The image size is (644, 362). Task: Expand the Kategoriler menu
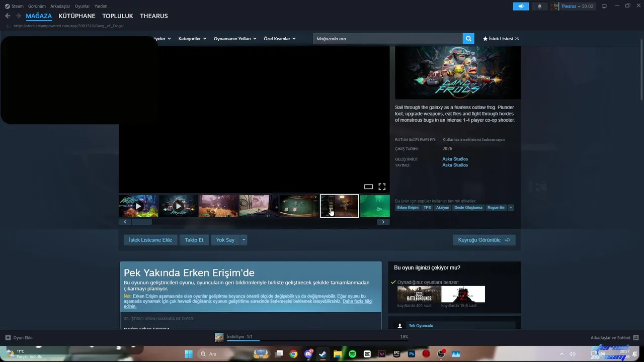[x=193, y=39]
